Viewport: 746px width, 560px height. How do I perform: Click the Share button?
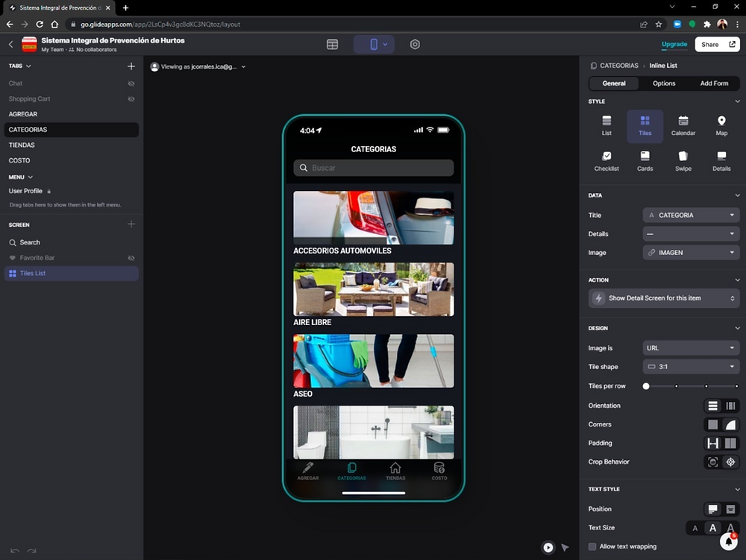point(717,44)
